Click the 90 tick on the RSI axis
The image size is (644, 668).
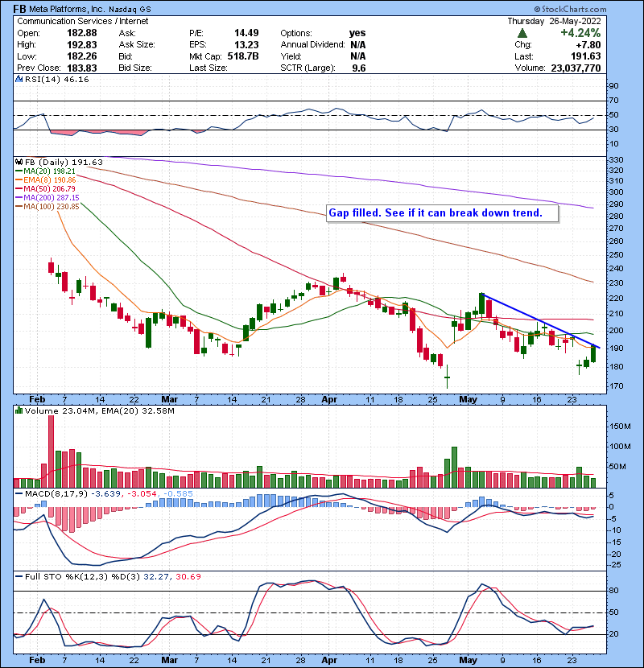[613, 86]
